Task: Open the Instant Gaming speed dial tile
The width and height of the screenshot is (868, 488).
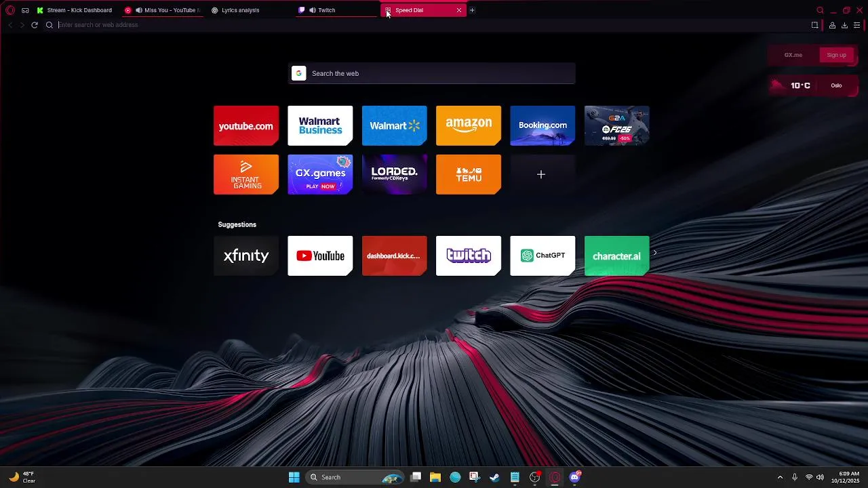Action: coord(246,174)
